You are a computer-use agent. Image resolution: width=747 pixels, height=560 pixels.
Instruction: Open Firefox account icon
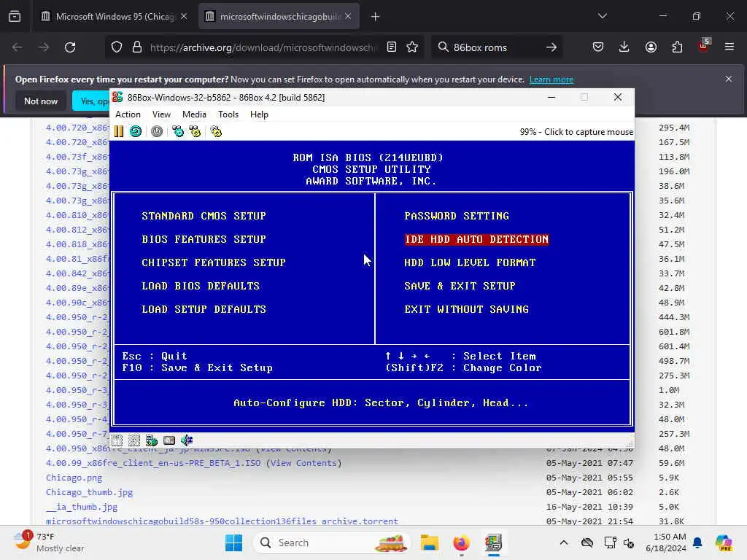pyautogui.click(x=651, y=47)
